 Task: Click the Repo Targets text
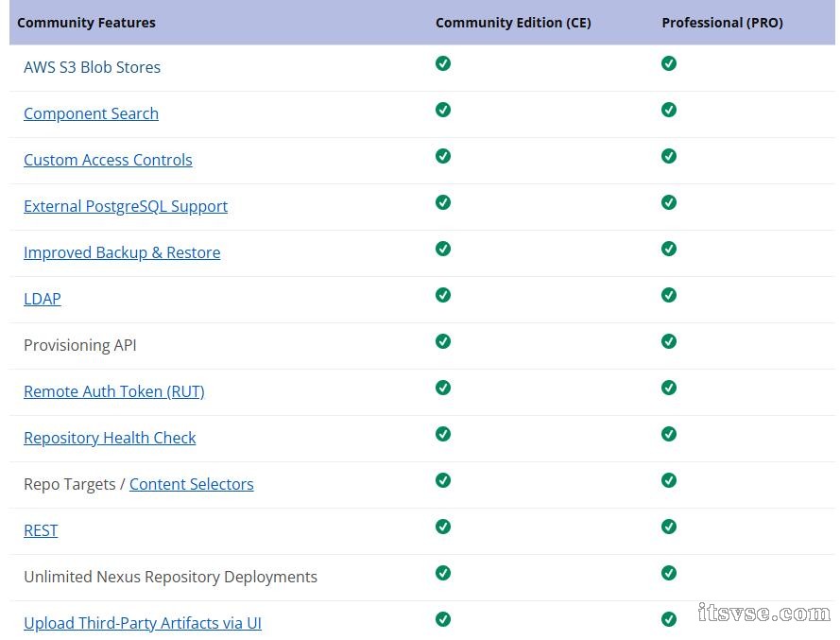tap(70, 484)
